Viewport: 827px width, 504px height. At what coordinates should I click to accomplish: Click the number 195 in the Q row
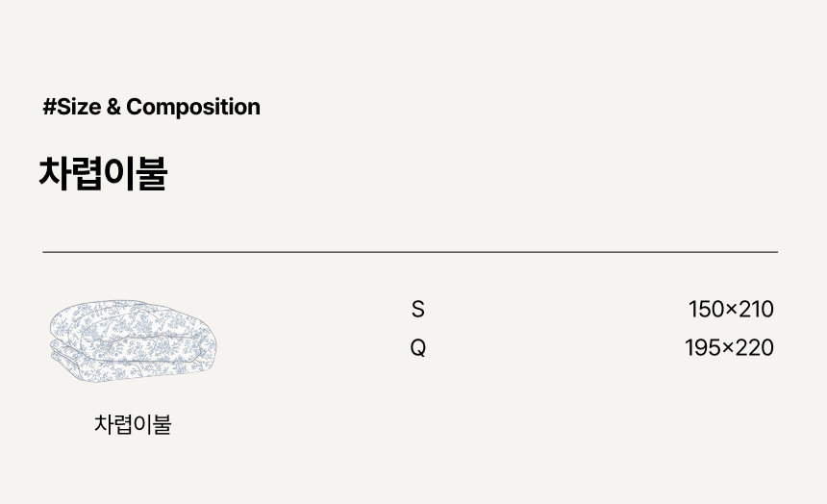703,348
